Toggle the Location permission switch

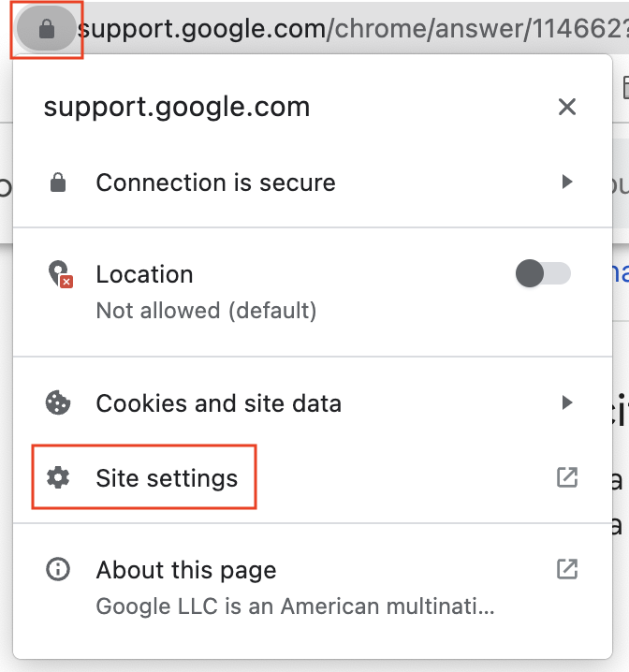(x=543, y=274)
